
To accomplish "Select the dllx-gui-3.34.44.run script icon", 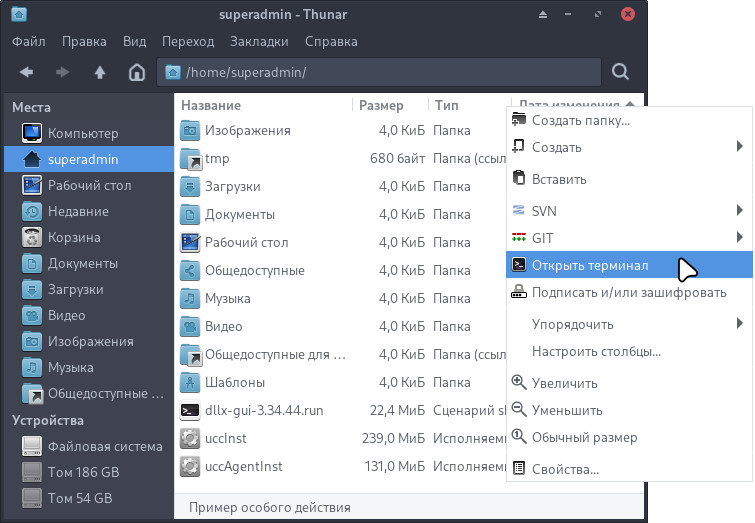I will (190, 410).
